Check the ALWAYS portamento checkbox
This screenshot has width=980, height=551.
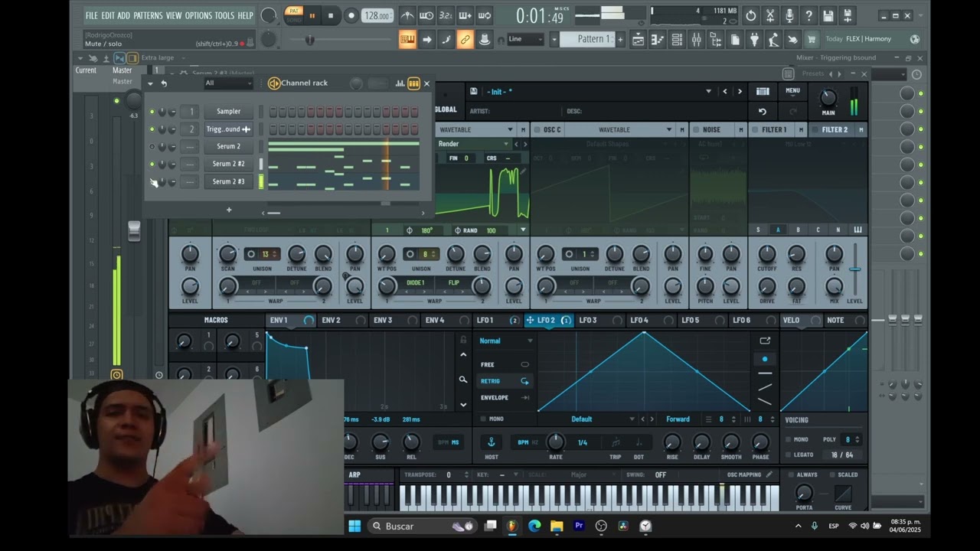tap(791, 474)
